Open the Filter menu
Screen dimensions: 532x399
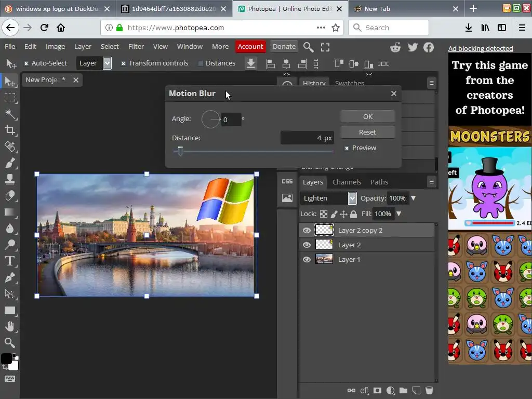pyautogui.click(x=136, y=46)
